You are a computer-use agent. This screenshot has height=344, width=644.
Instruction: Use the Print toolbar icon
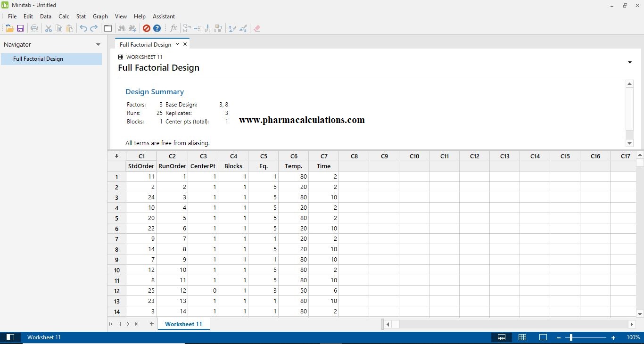[34, 28]
